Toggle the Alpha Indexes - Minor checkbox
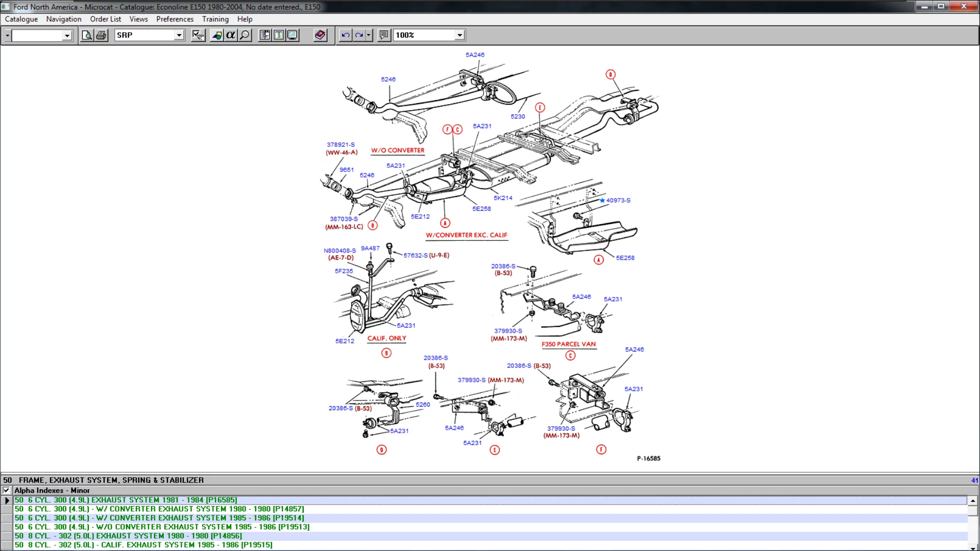 pos(7,490)
